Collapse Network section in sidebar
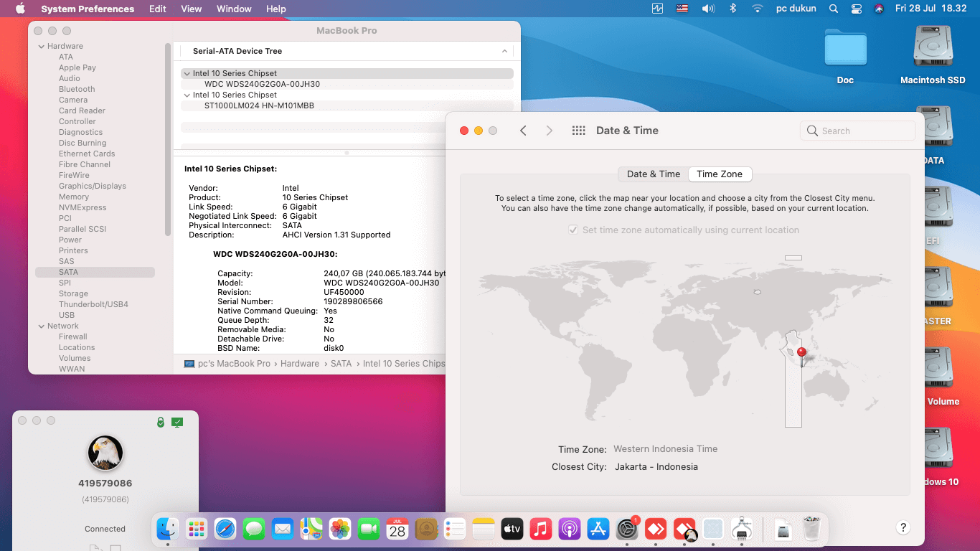 (x=41, y=326)
